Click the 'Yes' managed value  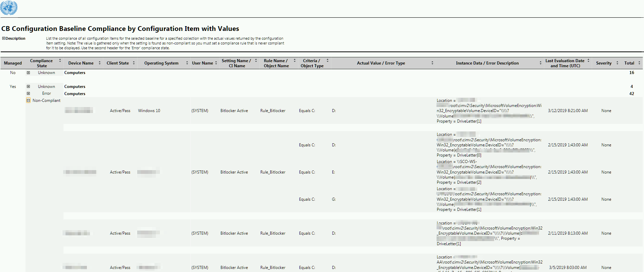click(13, 87)
